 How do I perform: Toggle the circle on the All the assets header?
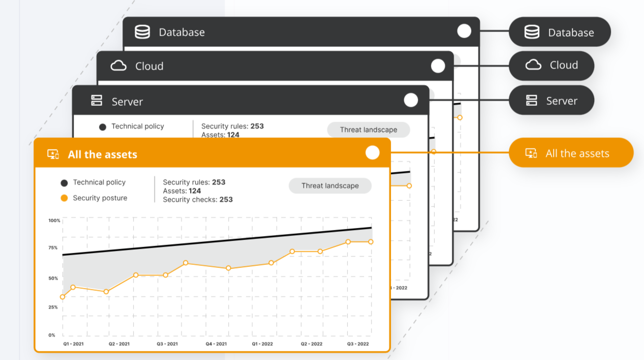372,153
